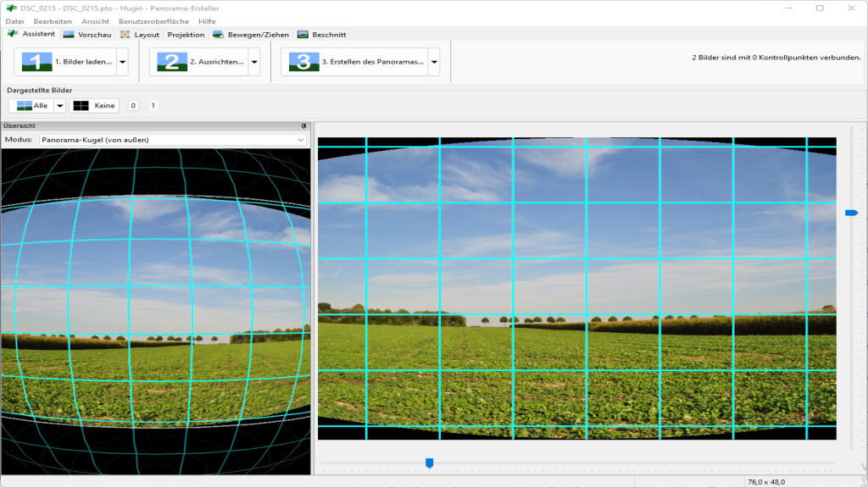Click the Hugin app icon in title bar

pyautogui.click(x=11, y=8)
